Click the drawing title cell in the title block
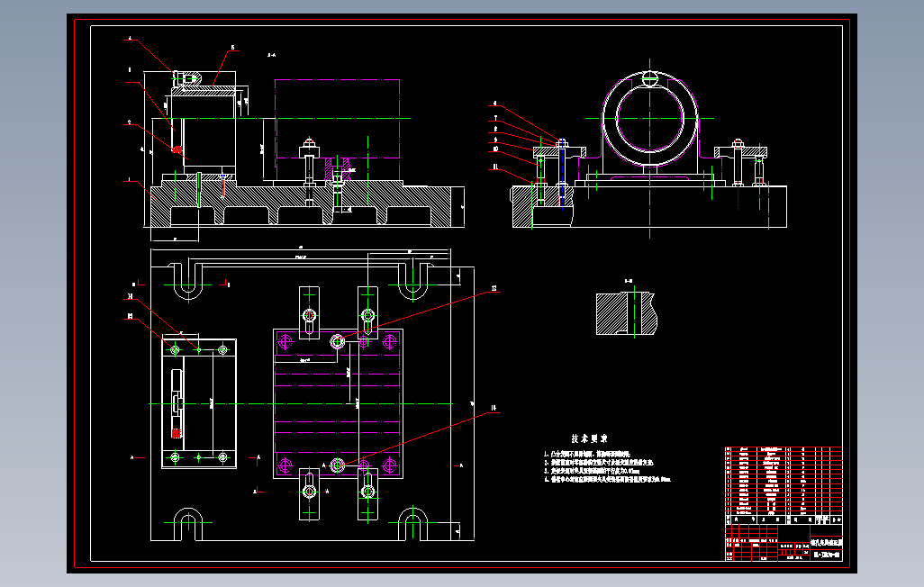Screen dimensions: 924x587 click(826, 542)
